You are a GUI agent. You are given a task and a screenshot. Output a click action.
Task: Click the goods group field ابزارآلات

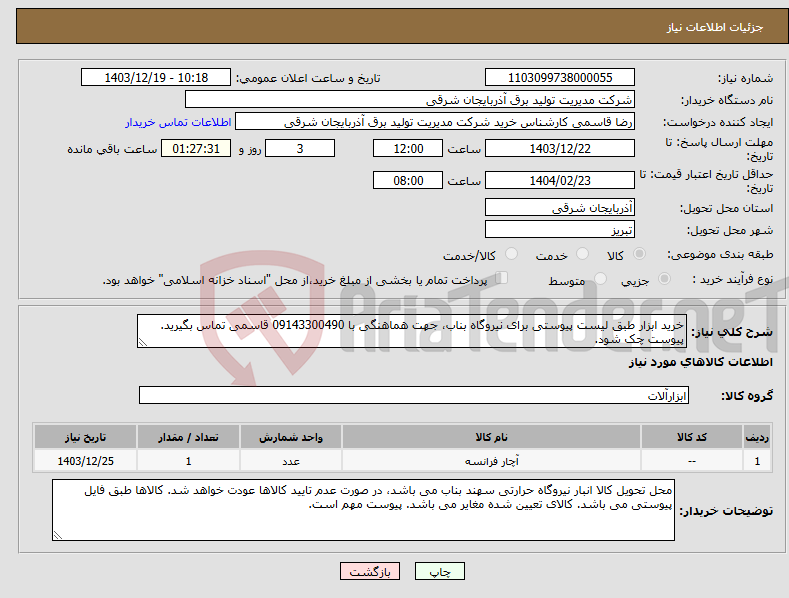414,396
